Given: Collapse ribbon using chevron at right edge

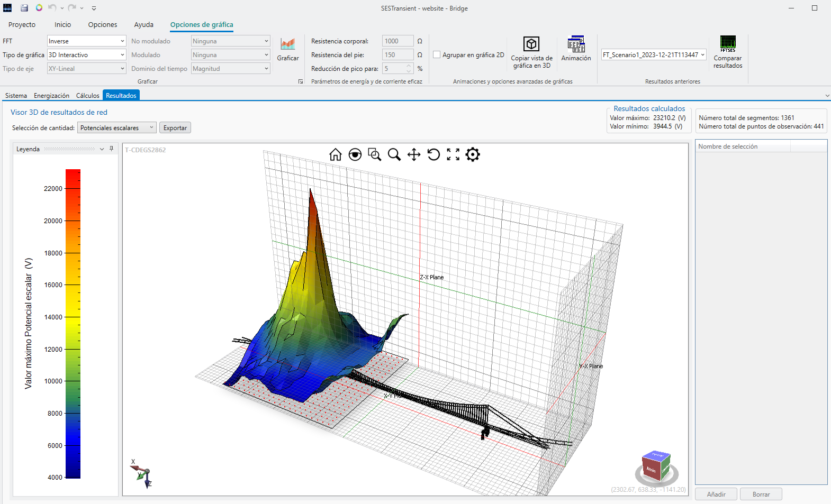Looking at the screenshot, I should (827, 96).
